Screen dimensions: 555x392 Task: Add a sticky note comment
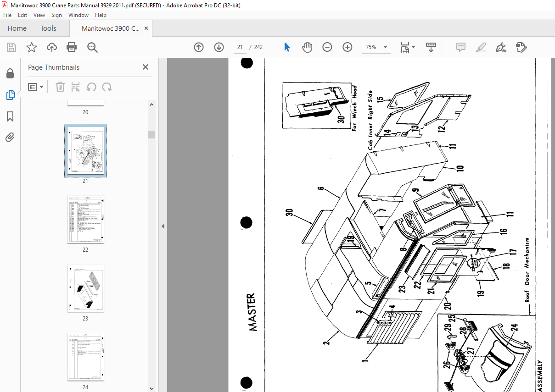pyautogui.click(x=461, y=47)
